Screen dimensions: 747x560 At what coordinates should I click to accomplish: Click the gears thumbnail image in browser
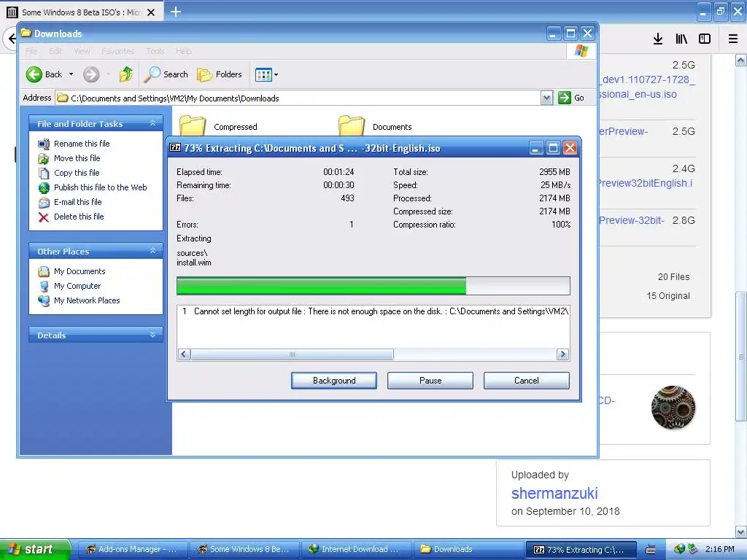[673, 407]
